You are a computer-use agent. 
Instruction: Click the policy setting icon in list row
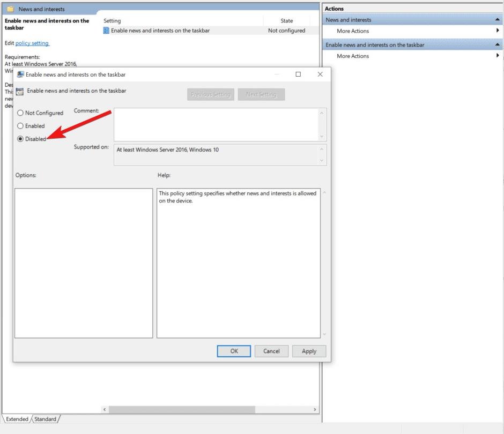point(106,31)
